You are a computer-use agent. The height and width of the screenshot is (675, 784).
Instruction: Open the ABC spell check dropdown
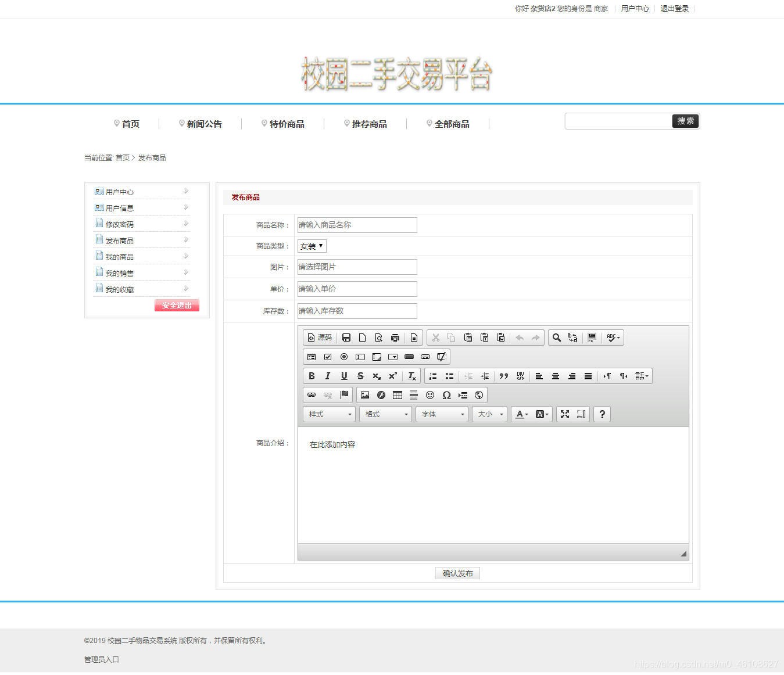(613, 337)
